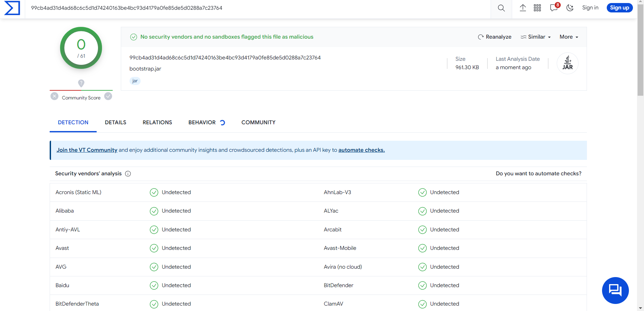Image resolution: width=644 pixels, height=311 pixels.
Task: Open the floating chat support button
Action: [x=615, y=290]
